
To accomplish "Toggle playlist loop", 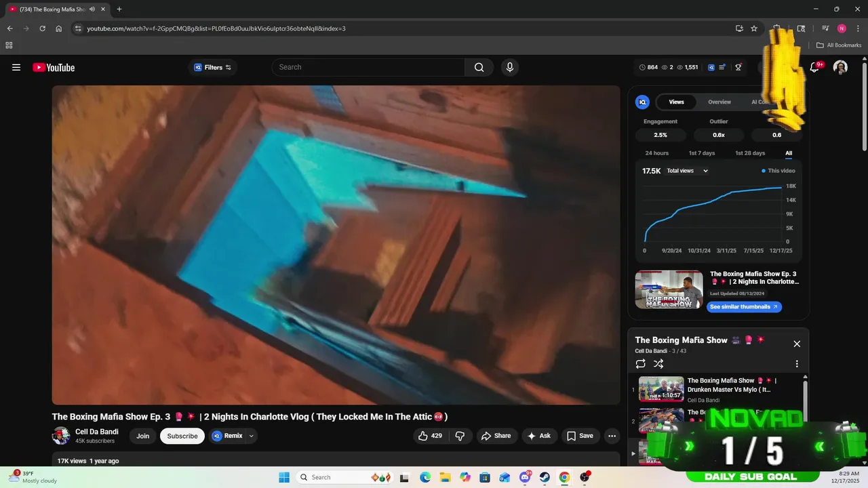I will tap(641, 364).
